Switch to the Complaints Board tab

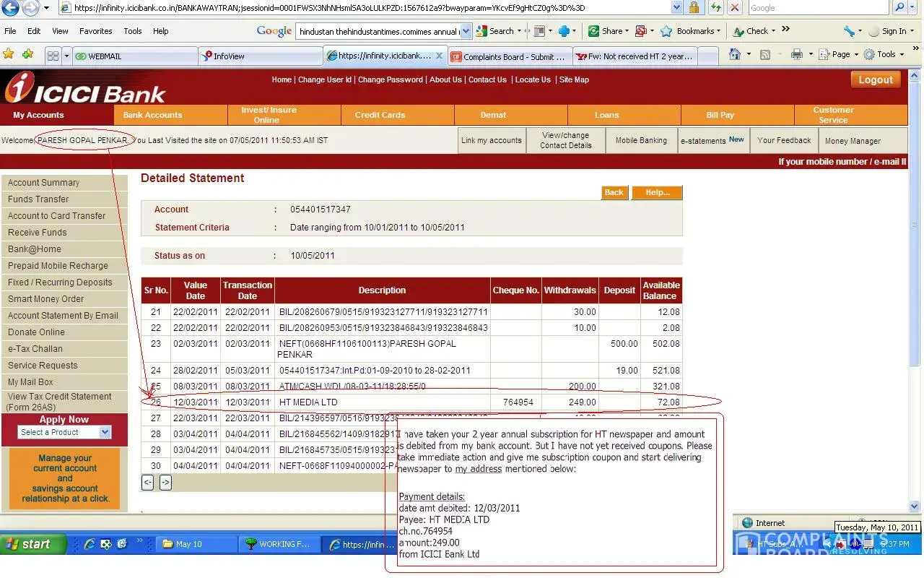pos(509,56)
